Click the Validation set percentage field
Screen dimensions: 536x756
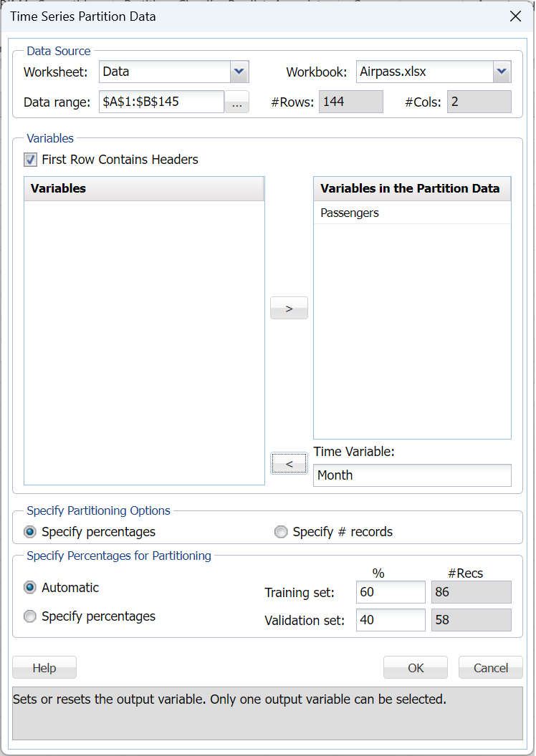pos(391,620)
